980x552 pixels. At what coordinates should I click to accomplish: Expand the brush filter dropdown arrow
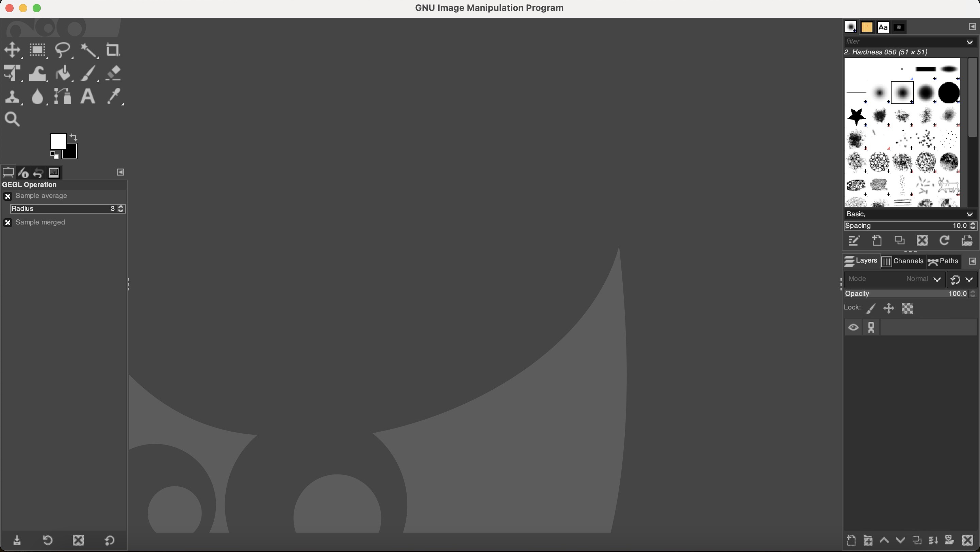969,42
